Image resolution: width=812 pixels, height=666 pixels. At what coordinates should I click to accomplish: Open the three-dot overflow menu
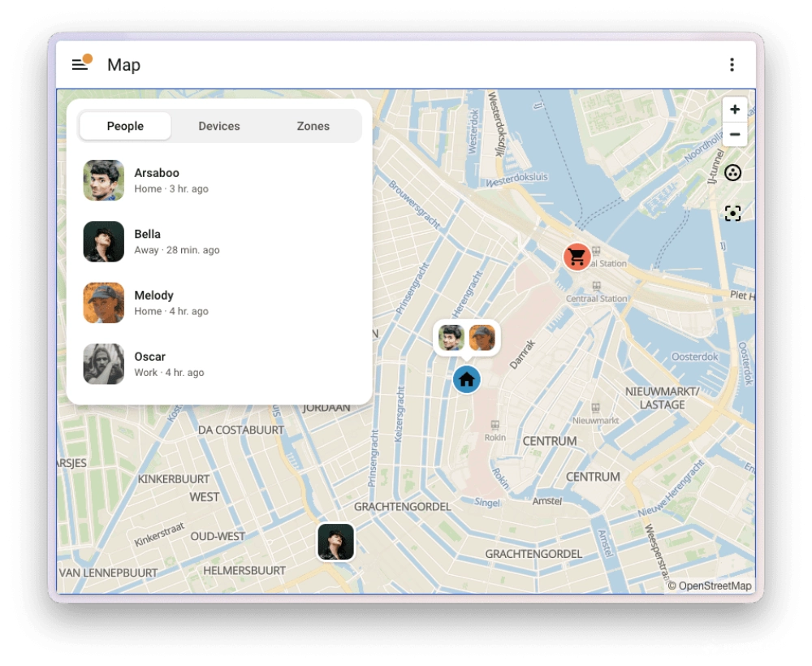click(732, 64)
